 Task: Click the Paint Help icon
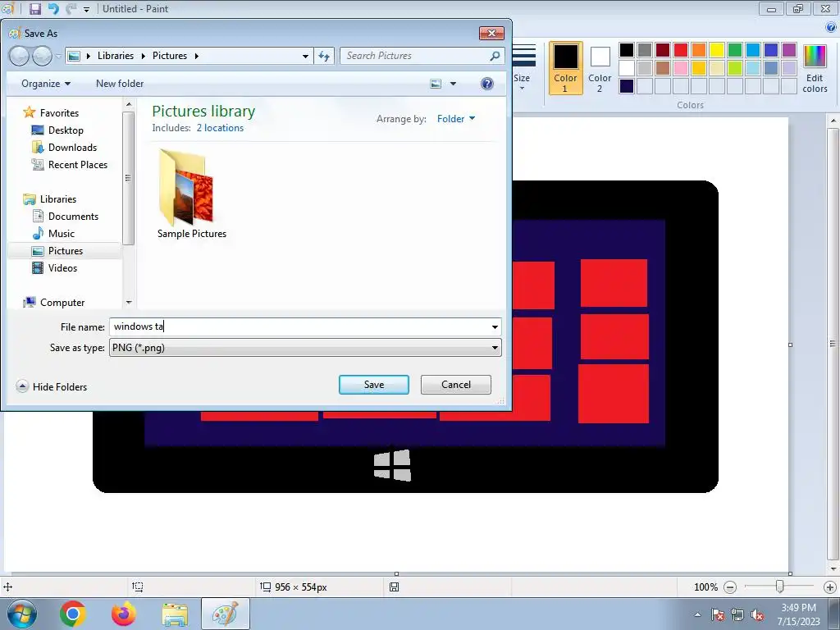pos(831,28)
